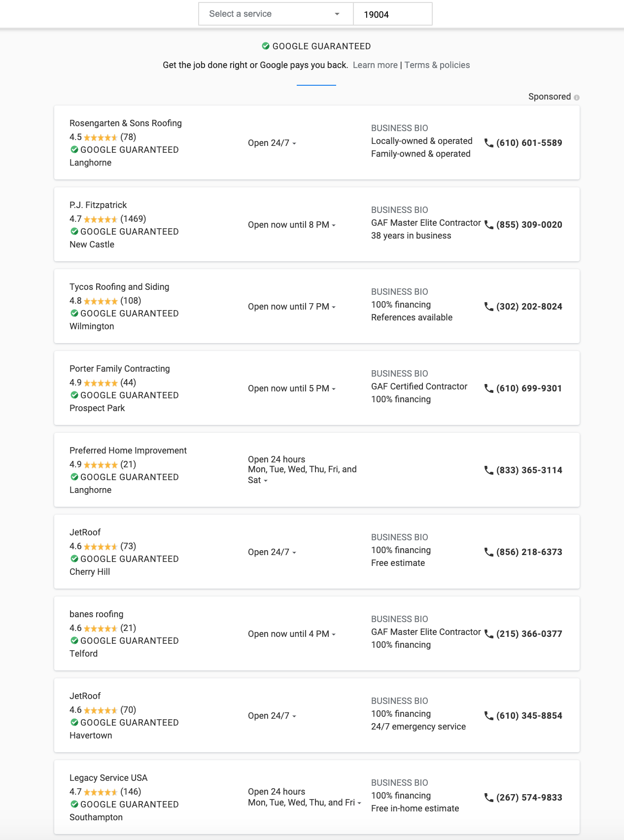
Task: Click JetRoof Havertown Google Guaranteed check badge
Action: (x=74, y=722)
